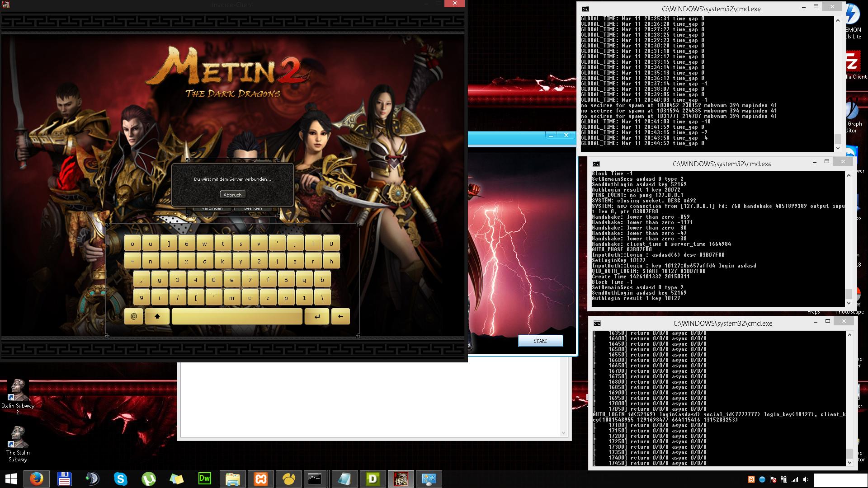Screen dimensions: 868x488
Task: Switch to XAMPP in the taskbar
Action: tap(261, 479)
